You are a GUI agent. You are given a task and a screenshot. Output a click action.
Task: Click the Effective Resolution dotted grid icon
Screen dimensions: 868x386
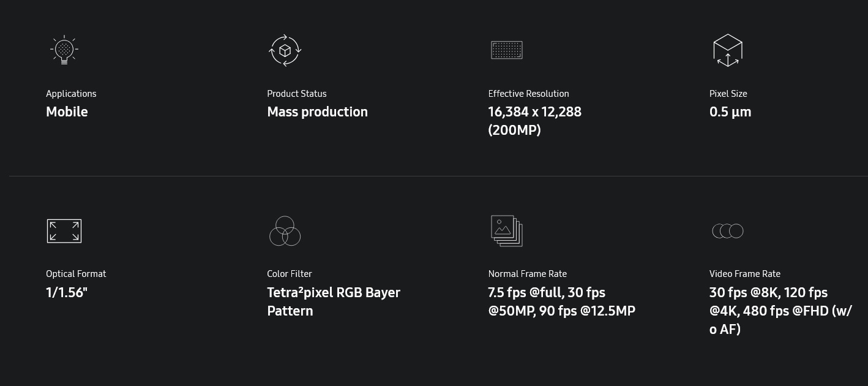coord(507,50)
